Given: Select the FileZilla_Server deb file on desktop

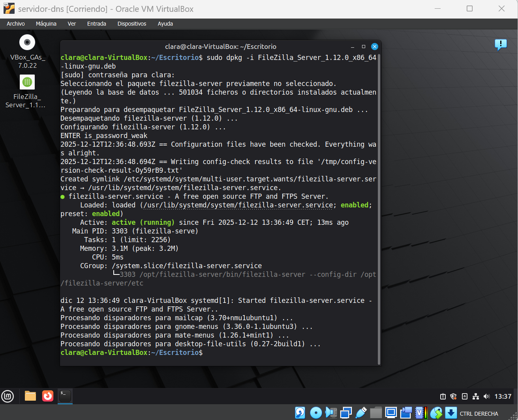Looking at the screenshot, I should coord(27,82).
